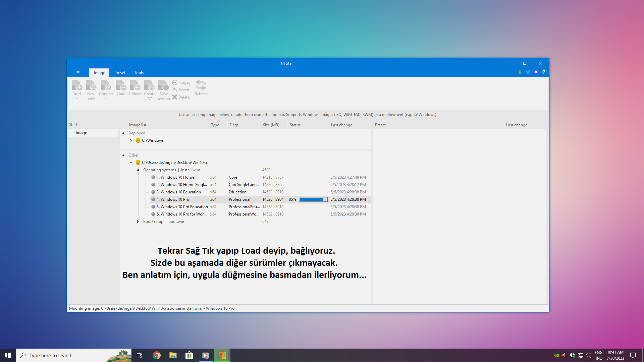Switch to the Preset tab
644x362 pixels.
[119, 73]
